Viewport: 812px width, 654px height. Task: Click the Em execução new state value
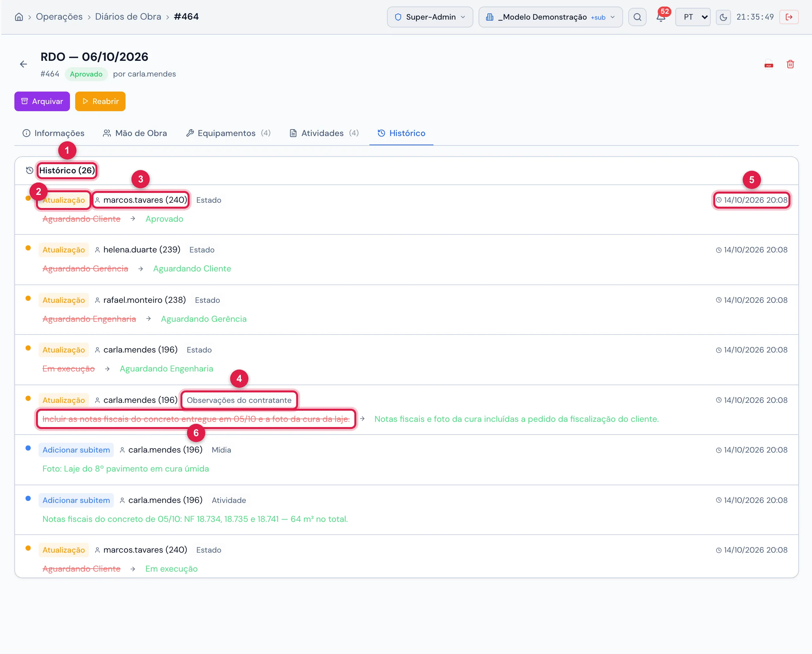(171, 568)
